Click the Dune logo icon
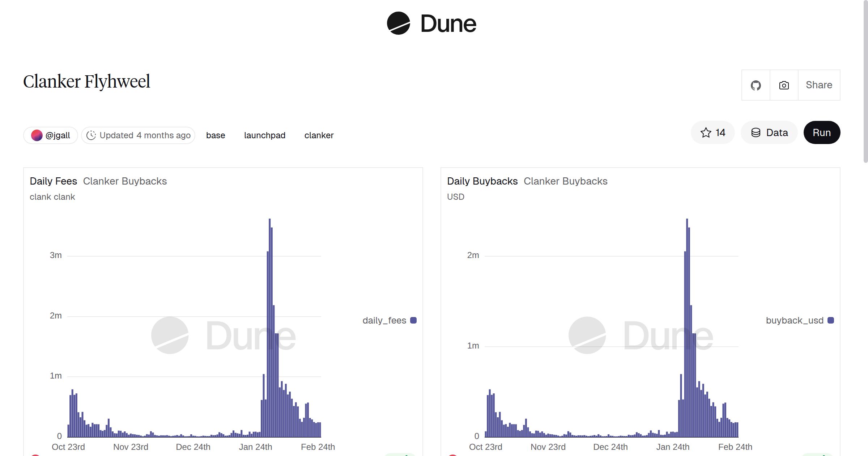The image size is (868, 456). [x=398, y=24]
